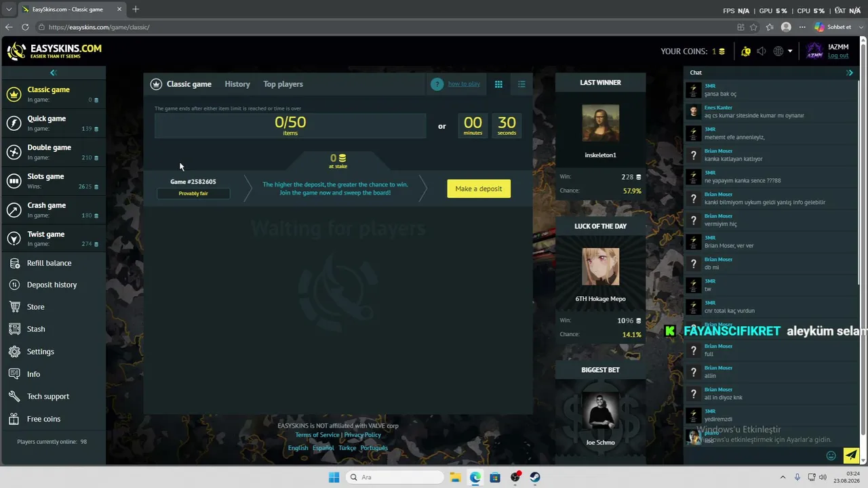Open the Settings gear icon
868x488 pixels.
pos(14,352)
